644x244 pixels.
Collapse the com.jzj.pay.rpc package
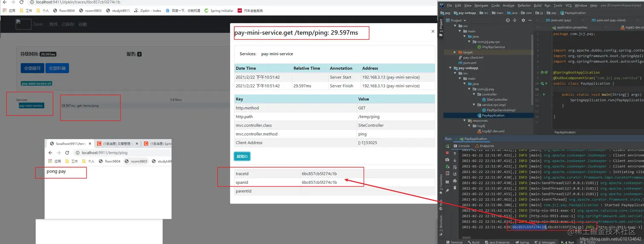click(469, 42)
